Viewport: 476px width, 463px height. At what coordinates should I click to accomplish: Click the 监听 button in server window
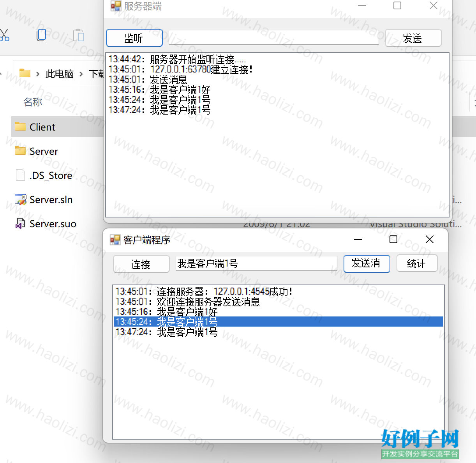(x=134, y=38)
